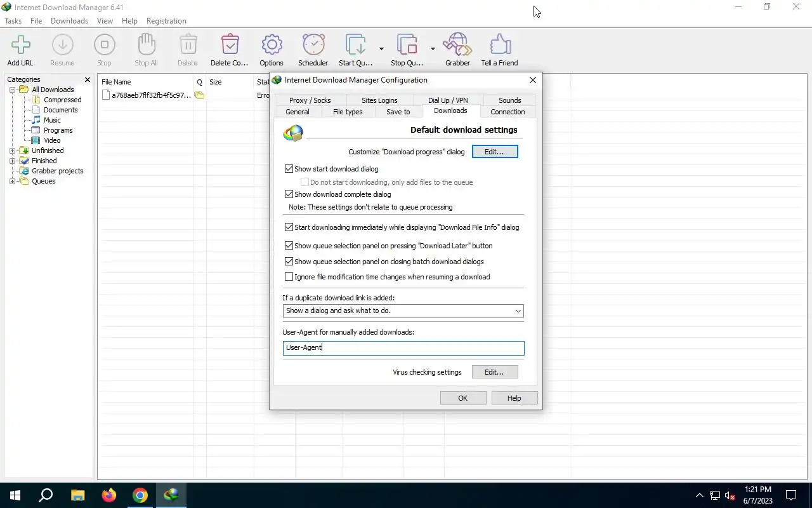The image size is (812, 508).
Task: Switch to the Sites Logins tab
Action: (x=379, y=100)
